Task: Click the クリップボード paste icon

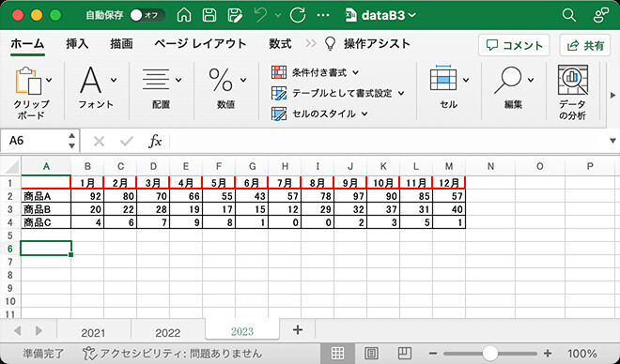Action: tap(28, 80)
